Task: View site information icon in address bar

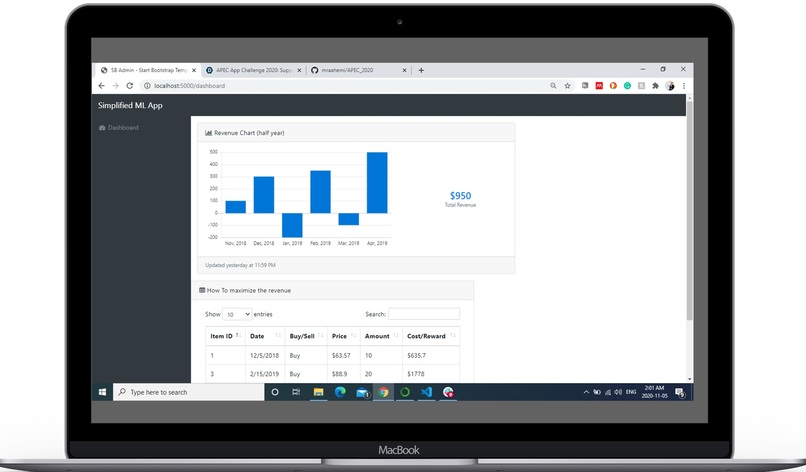Action: (x=147, y=86)
